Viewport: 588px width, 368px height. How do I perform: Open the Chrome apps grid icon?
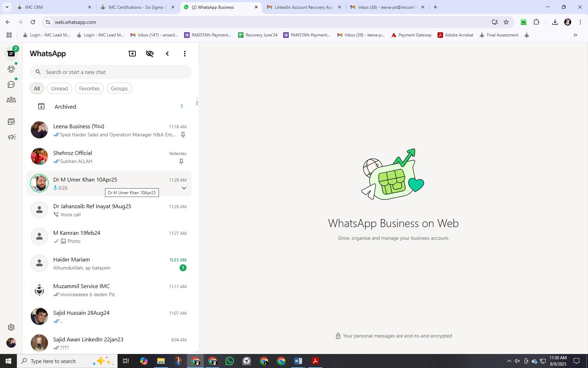click(9, 35)
